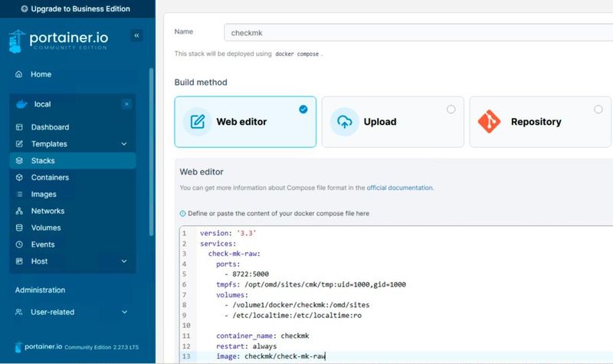Screen dimensions: 613x364
Task: Select the Upload build method
Action: (x=392, y=121)
